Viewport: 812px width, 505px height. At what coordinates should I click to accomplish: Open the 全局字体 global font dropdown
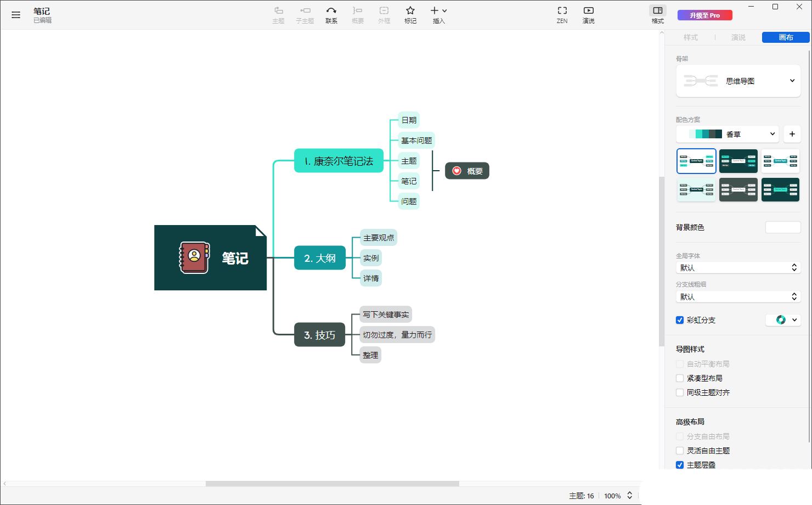click(738, 268)
